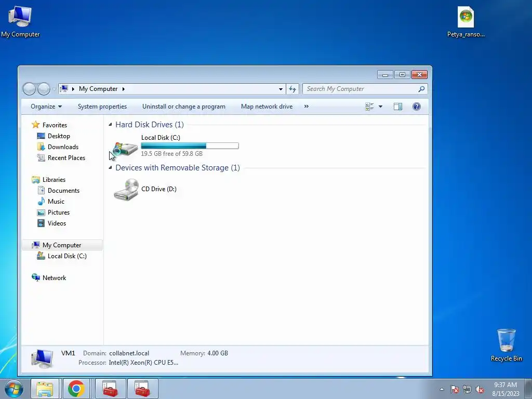Click the Show desktop button

(528, 389)
